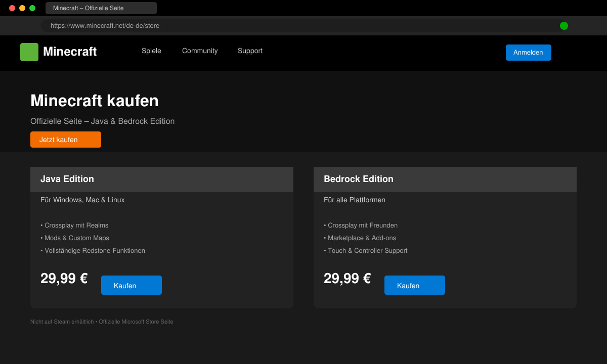Select the Minecraft – Offizielle Seite browser tab
Screen dimensions: 607x364
click(101, 8)
